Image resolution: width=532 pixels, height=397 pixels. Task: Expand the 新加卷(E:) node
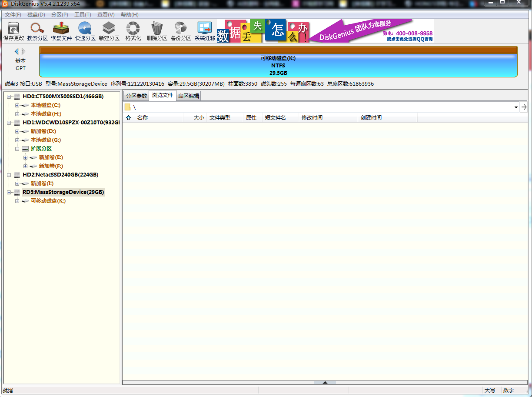pos(25,157)
